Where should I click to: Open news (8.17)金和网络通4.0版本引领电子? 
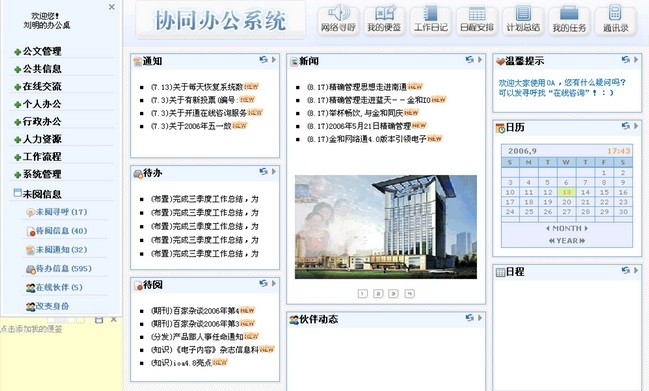[367, 139]
